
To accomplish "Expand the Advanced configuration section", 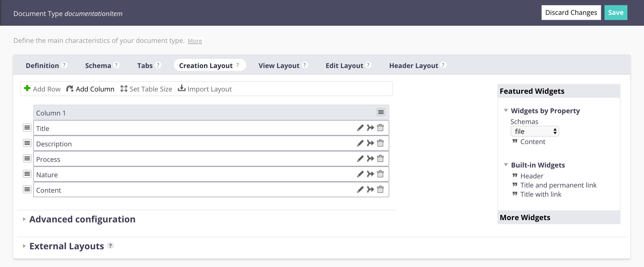I will click(24, 219).
